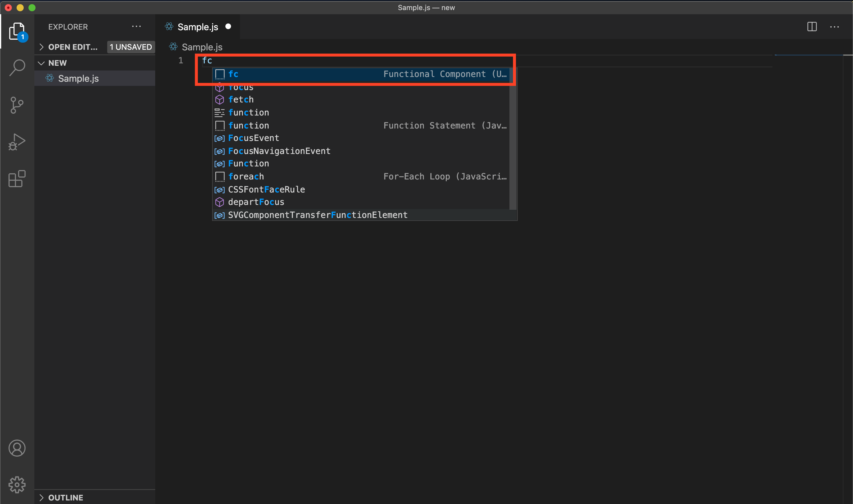
Task: Click the Split Editor Right icon
Action: click(812, 27)
